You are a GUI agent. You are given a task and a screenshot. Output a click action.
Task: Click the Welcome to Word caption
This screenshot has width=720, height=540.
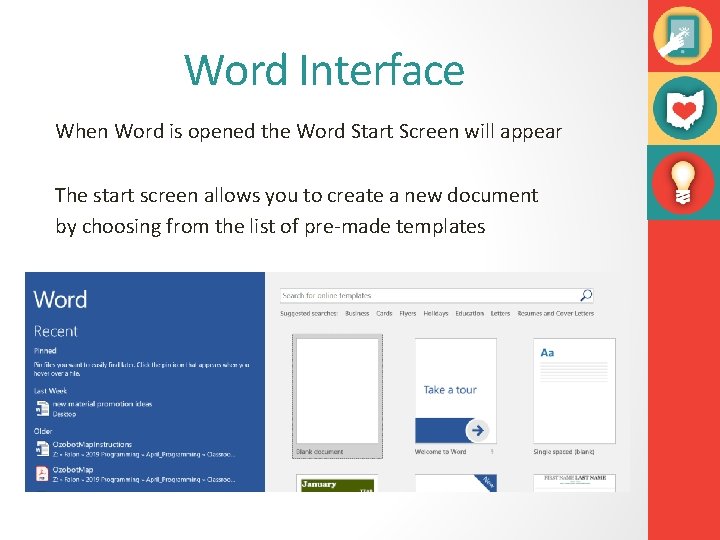pos(440,451)
